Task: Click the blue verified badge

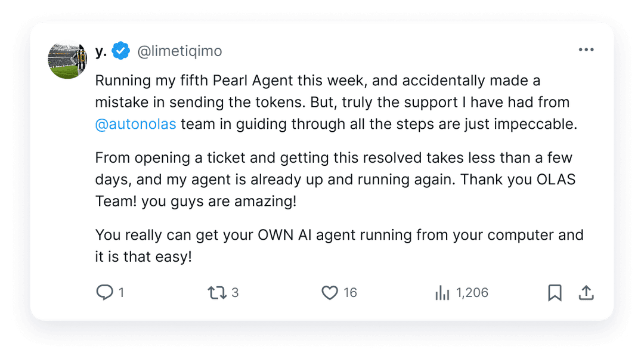Action: pos(120,51)
